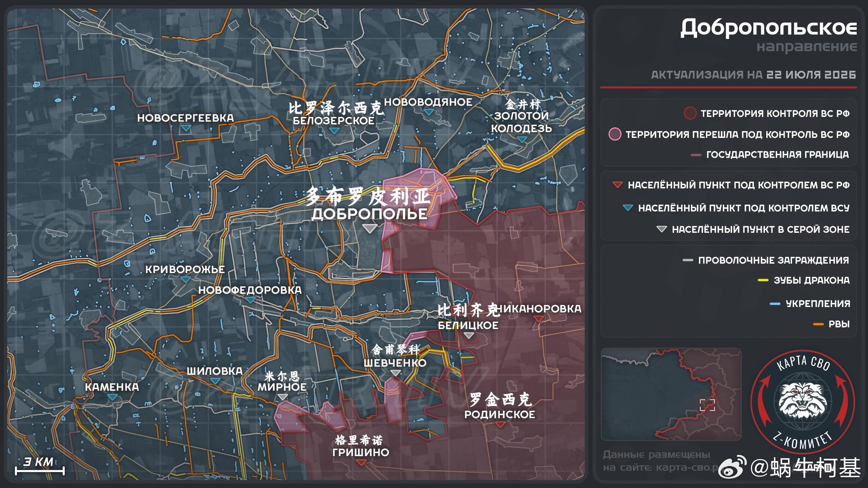This screenshot has height=488, width=868.
Task: Click the ШИЛОВКА name label
Action: (x=215, y=371)
